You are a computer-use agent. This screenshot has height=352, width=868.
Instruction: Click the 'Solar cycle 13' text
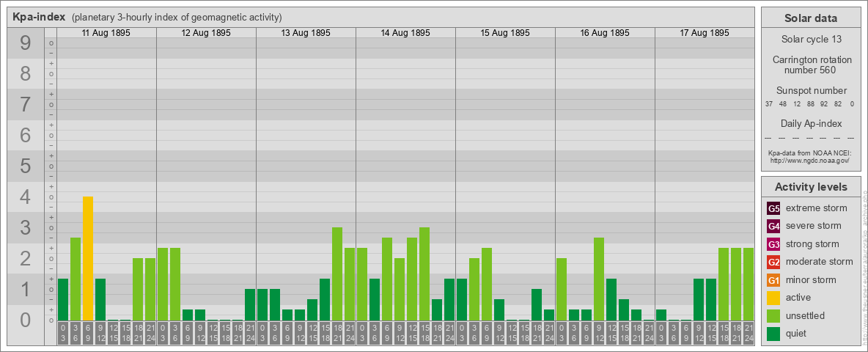[x=811, y=40]
